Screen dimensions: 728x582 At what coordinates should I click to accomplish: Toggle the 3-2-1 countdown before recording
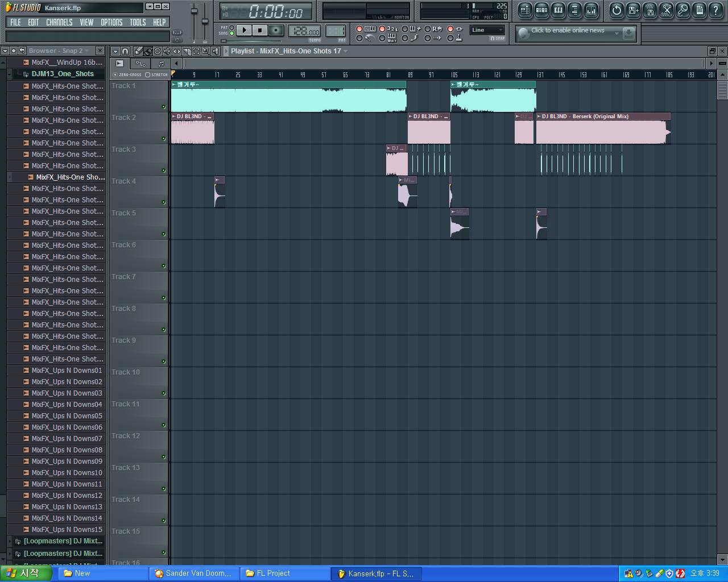tap(382, 29)
